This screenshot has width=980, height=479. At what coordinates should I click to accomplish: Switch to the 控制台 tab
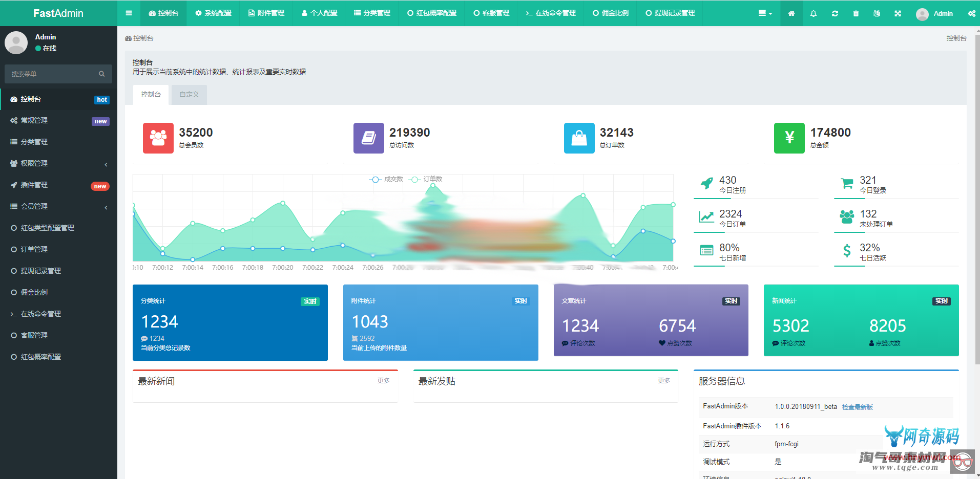151,95
